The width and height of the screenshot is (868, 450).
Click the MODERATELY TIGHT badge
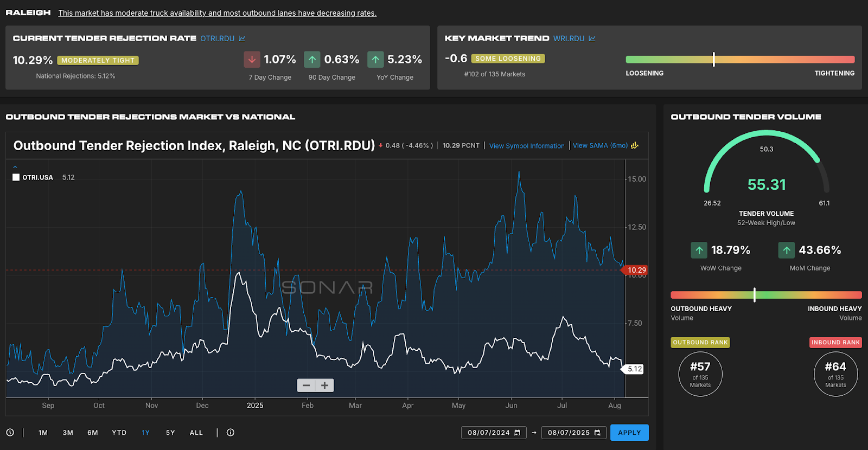pyautogui.click(x=98, y=60)
